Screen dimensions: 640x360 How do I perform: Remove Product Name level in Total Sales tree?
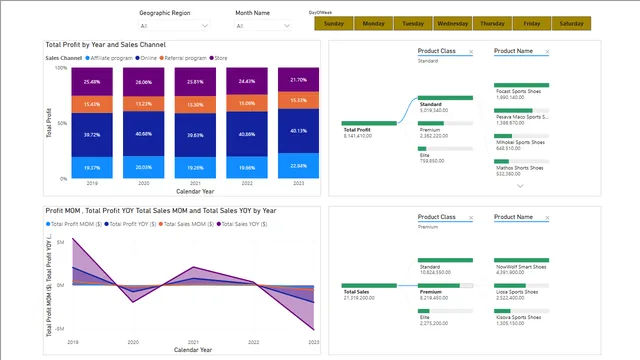click(547, 218)
